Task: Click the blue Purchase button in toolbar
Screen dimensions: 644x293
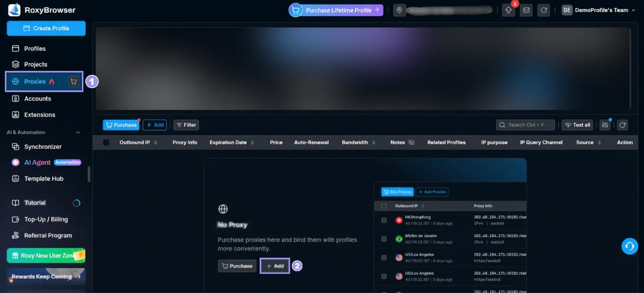Action: tap(121, 125)
